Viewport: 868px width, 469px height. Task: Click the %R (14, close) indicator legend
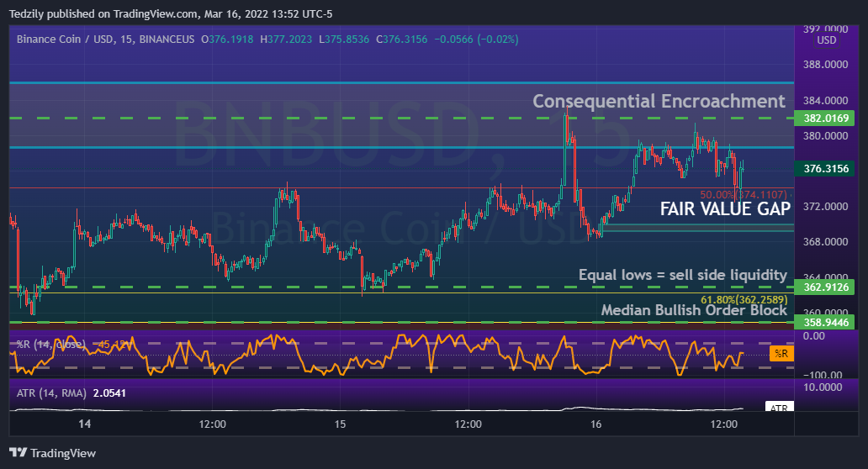pos(51,345)
